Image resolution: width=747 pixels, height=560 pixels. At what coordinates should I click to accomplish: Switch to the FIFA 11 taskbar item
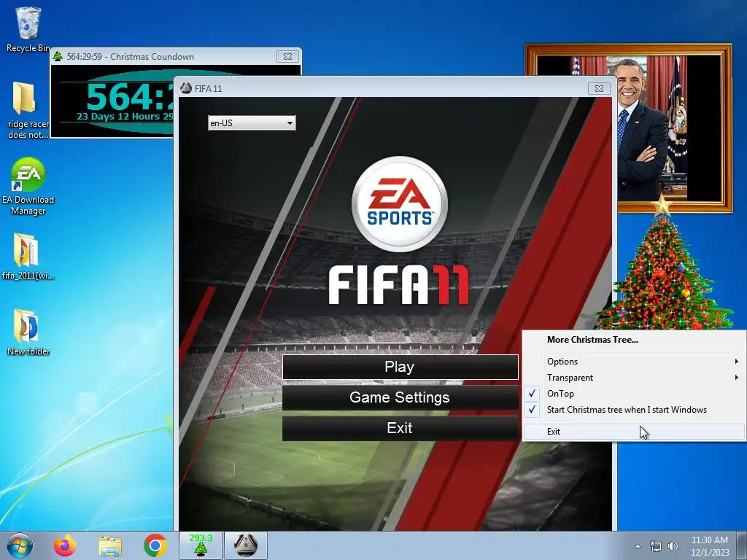point(246,545)
